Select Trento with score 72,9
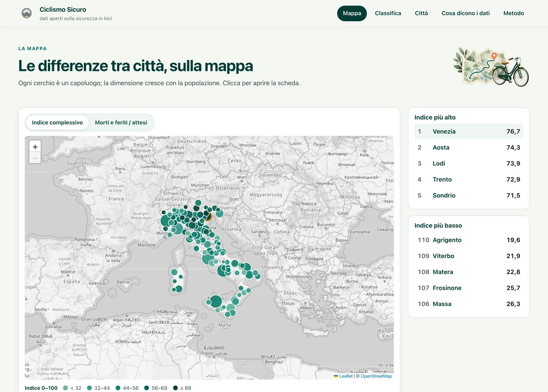Screen dimensions: 548x392 pos(469,180)
